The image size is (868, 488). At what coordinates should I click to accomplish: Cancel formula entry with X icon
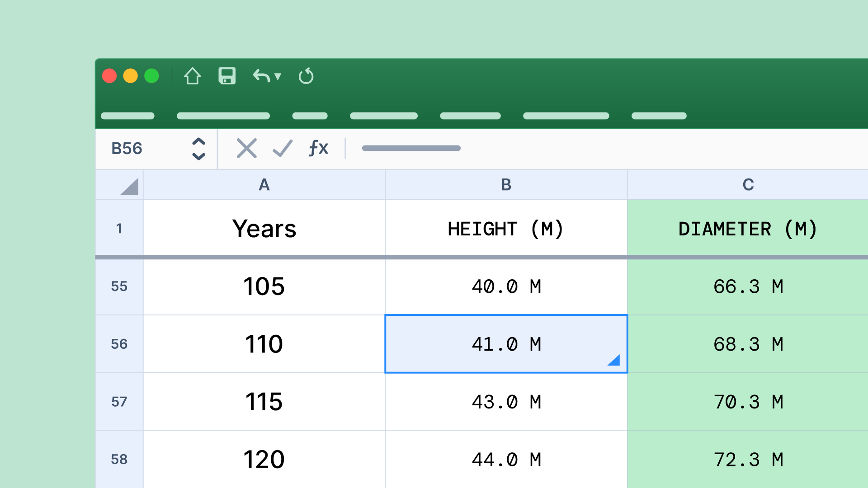[x=246, y=148]
